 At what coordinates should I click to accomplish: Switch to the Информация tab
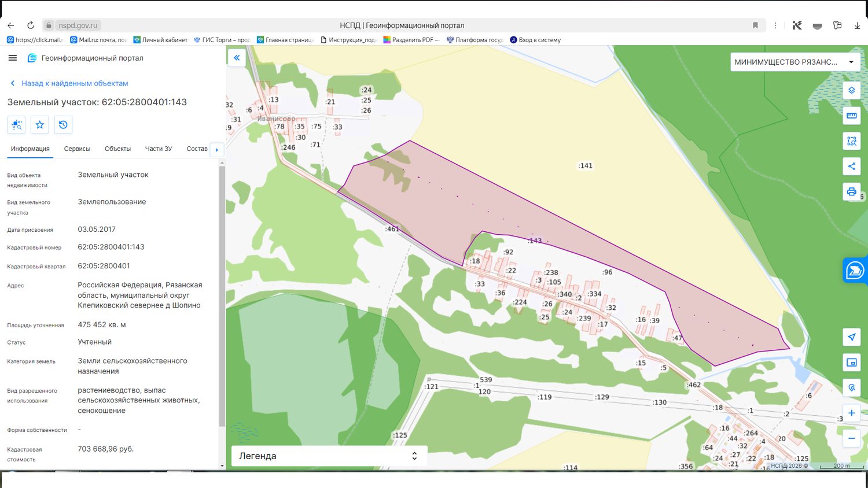[x=30, y=149]
